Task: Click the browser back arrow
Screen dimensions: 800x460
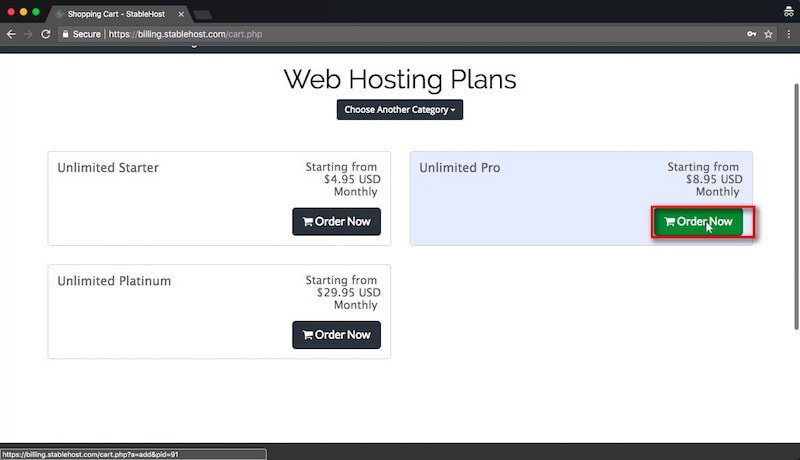Action: tap(11, 34)
